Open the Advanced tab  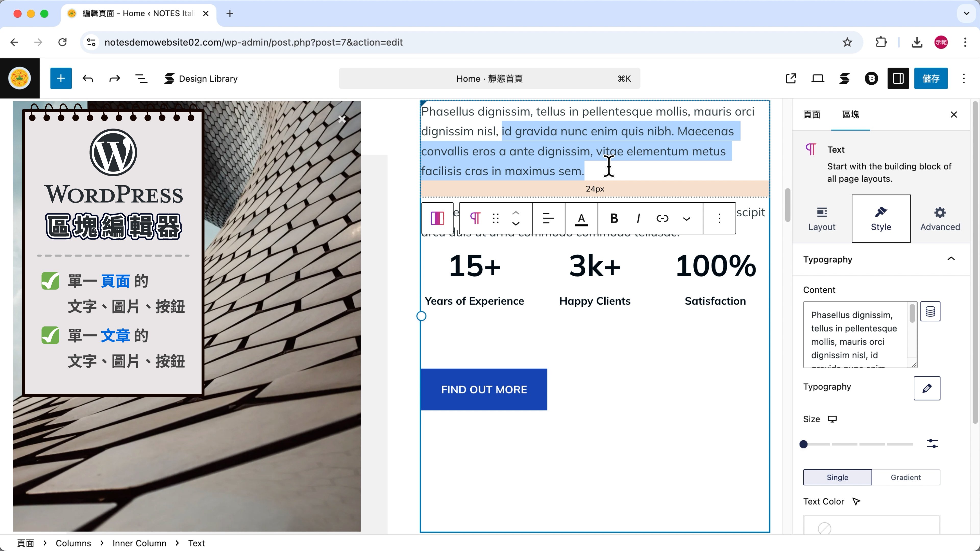(x=940, y=219)
